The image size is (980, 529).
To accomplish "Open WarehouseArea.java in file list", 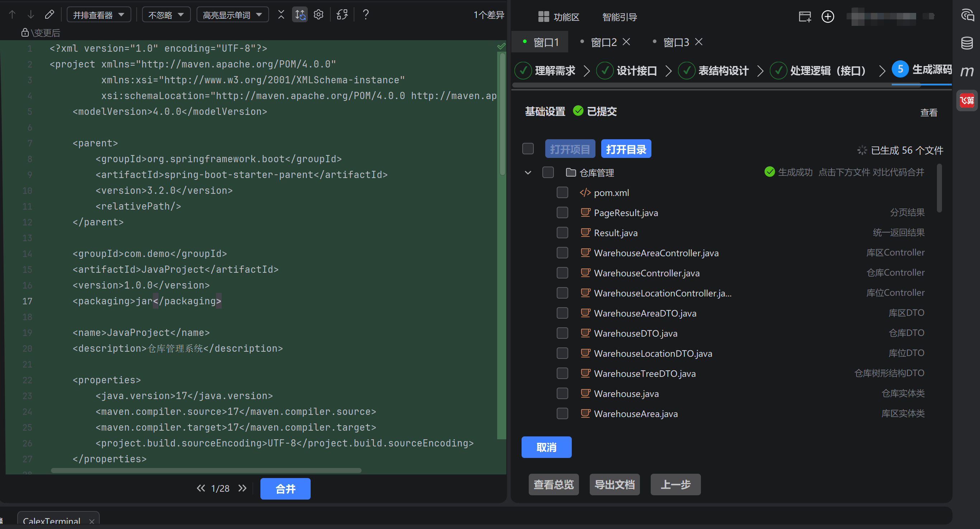I will [636, 414].
